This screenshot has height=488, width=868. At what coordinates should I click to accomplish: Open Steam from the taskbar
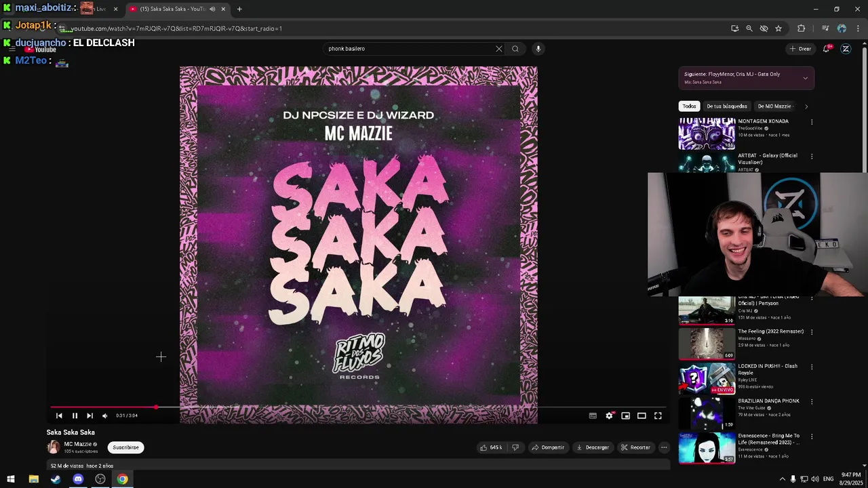coord(56,479)
